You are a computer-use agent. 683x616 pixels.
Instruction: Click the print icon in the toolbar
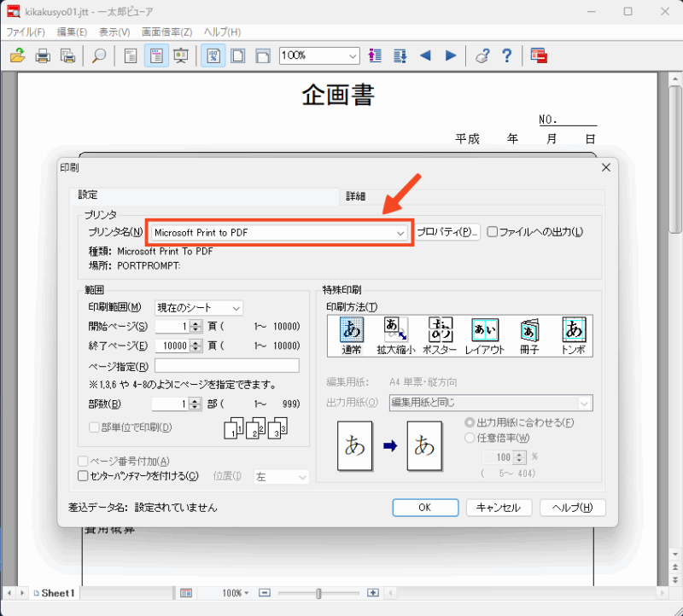coord(42,55)
